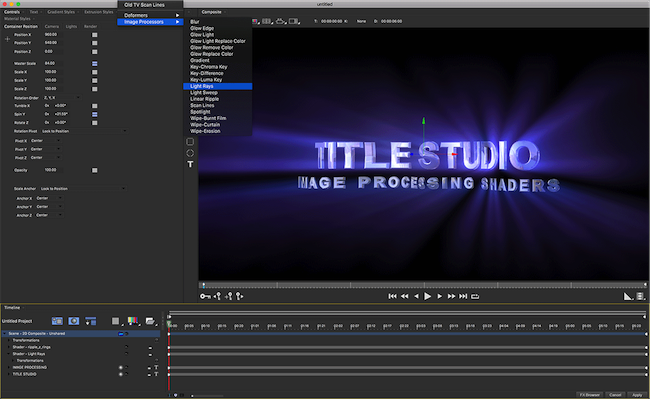Jump to the first frame
This screenshot has height=399, width=650.
392,296
